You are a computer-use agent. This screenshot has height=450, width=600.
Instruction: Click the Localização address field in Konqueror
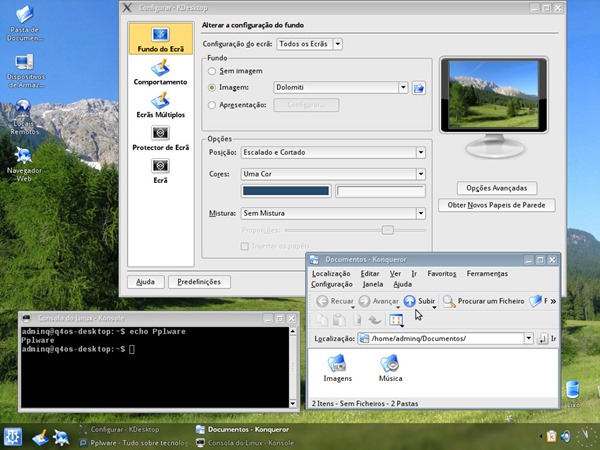pyautogui.click(x=441, y=338)
